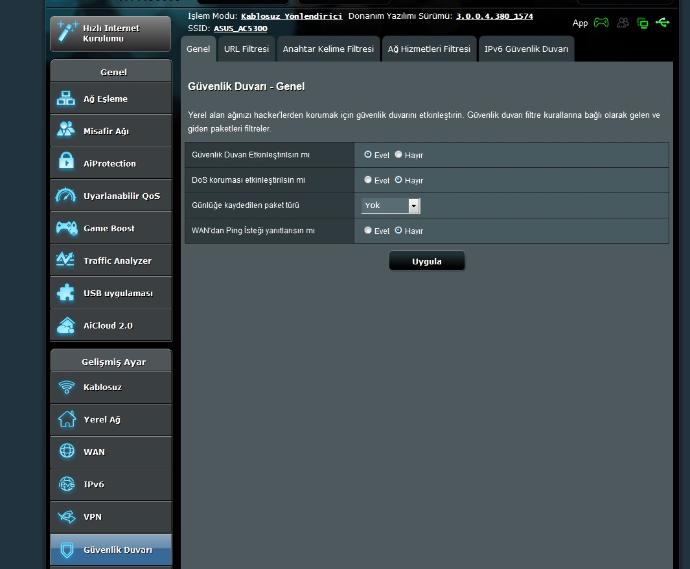This screenshot has height=569, width=690.
Task: Click the VPN arrows icon
Action: coord(67,516)
